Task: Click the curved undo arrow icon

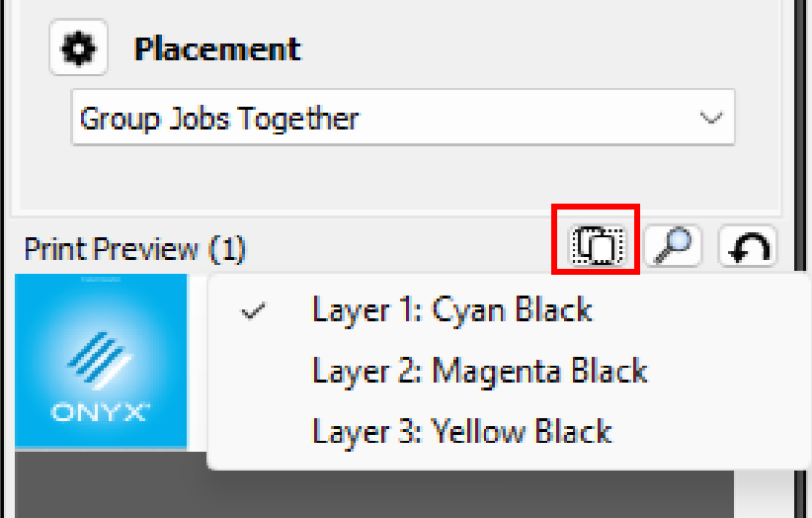Action: [x=748, y=246]
